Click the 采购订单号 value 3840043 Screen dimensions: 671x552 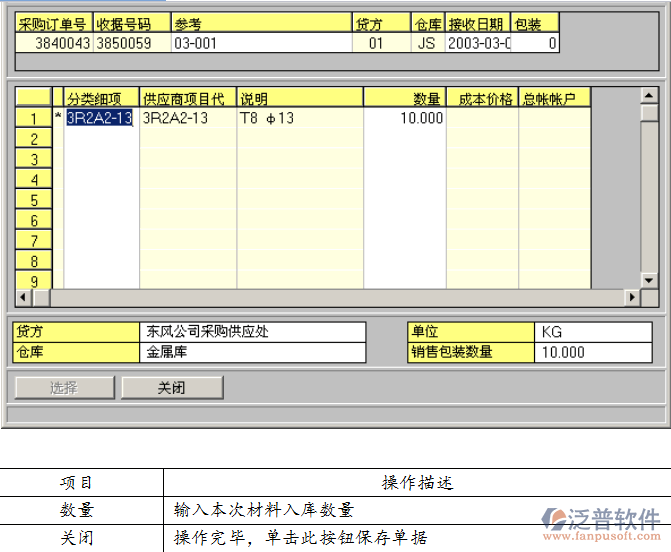(x=54, y=44)
